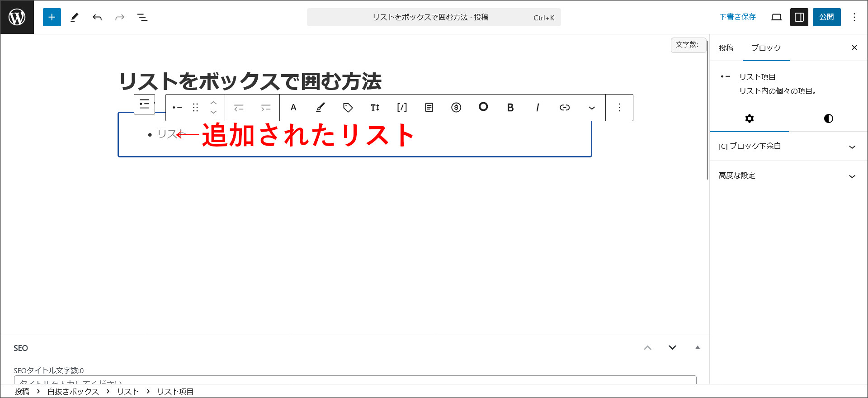Click the list item block type icon
The width and height of the screenshot is (868, 398).
tap(177, 108)
